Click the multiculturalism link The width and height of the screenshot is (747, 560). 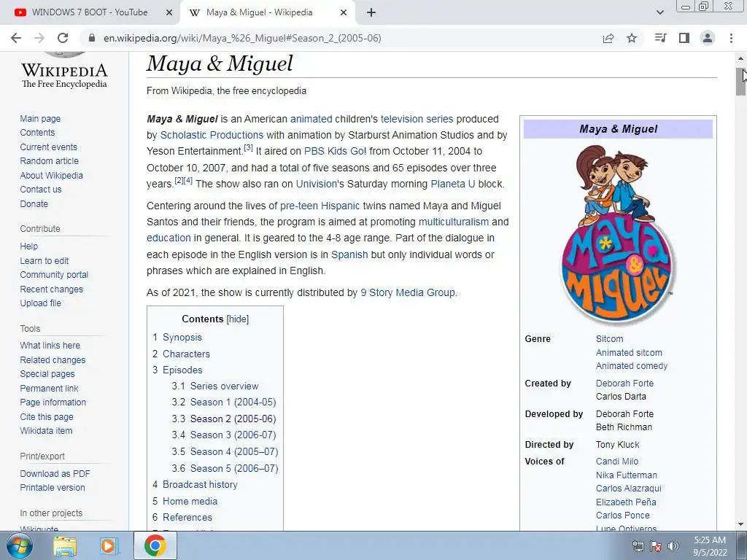(454, 222)
